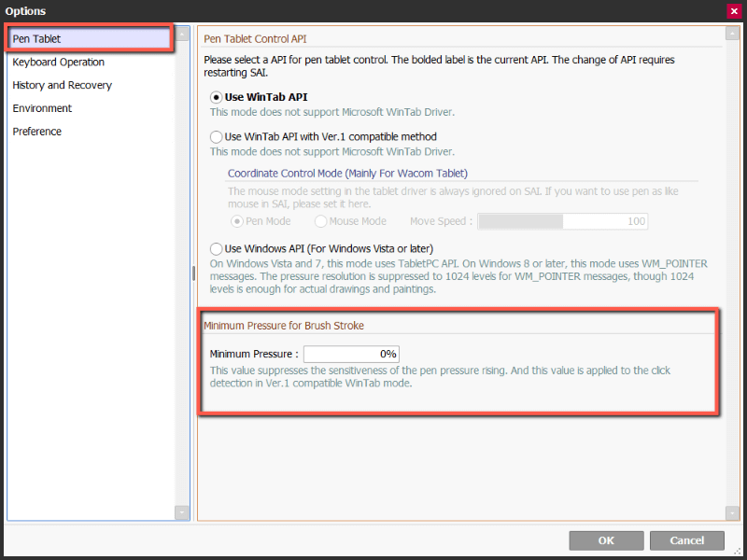Click Coordinate Control Mode heading text
This screenshot has width=747, height=560.
[347, 174]
